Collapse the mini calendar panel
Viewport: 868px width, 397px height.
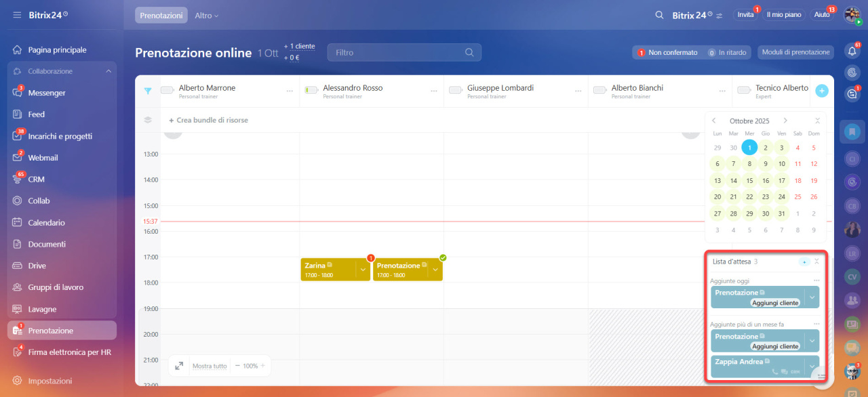click(817, 121)
